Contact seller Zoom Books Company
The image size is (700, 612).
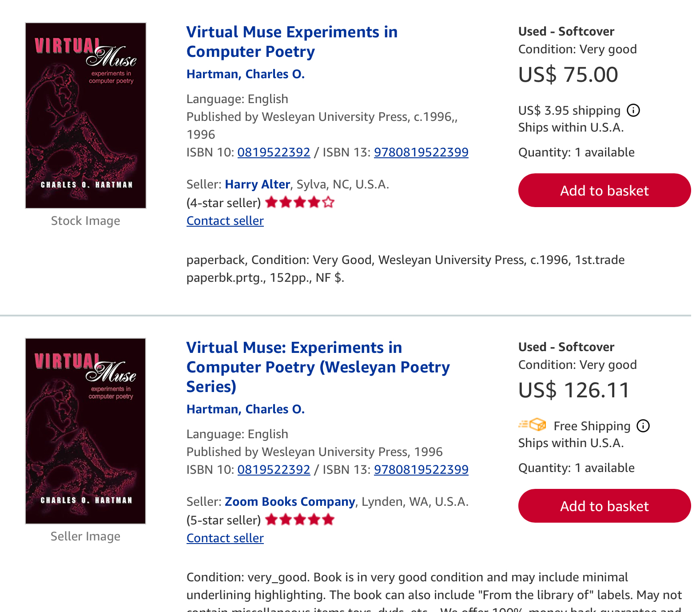[x=225, y=538]
